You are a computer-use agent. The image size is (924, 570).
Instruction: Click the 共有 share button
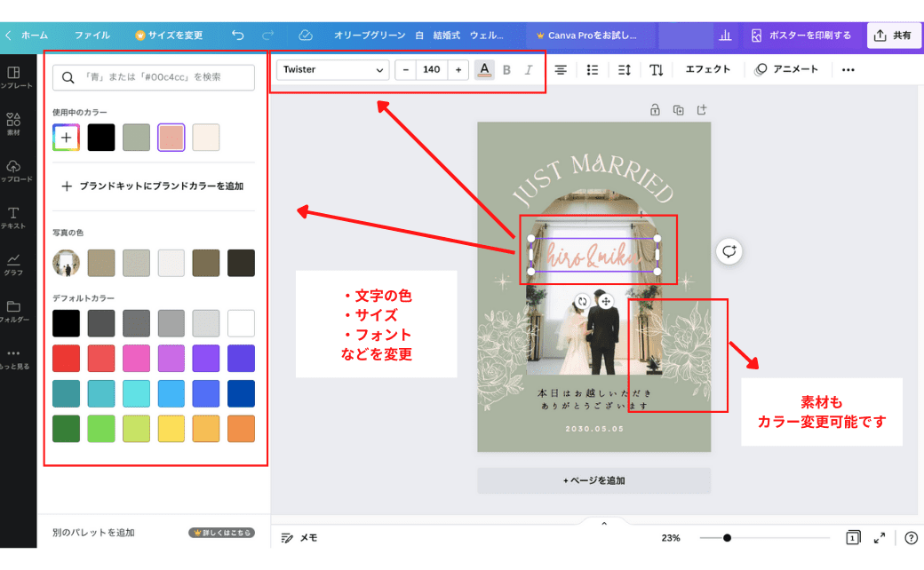coord(893,36)
